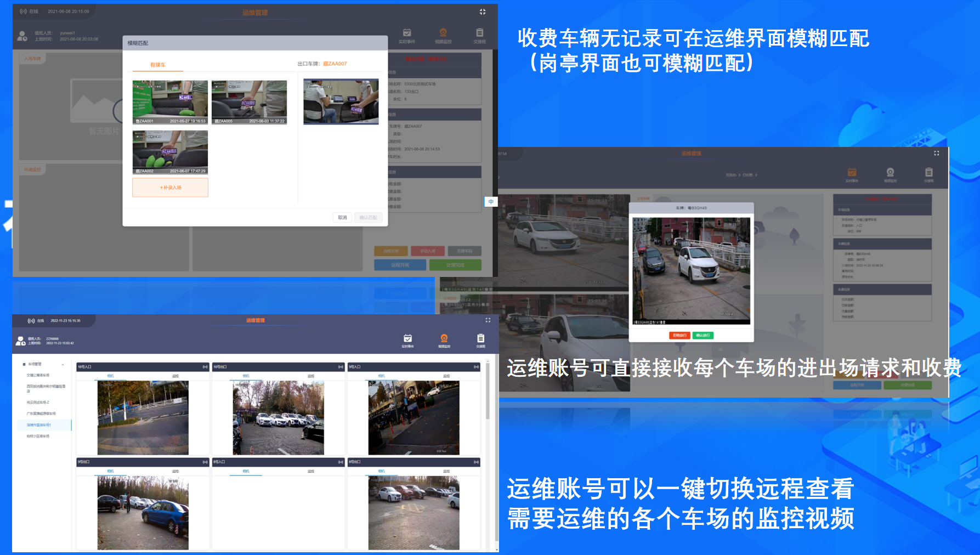Screen dimensions: 980x555
Task: Enter fullscreen in entry confirmation window
Action: (937, 153)
